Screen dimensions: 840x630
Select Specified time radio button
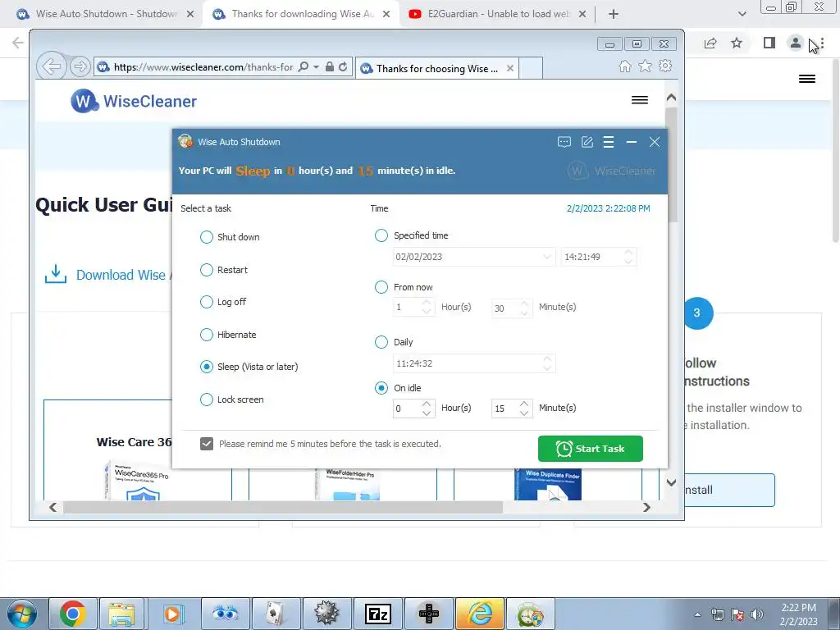[381, 235]
